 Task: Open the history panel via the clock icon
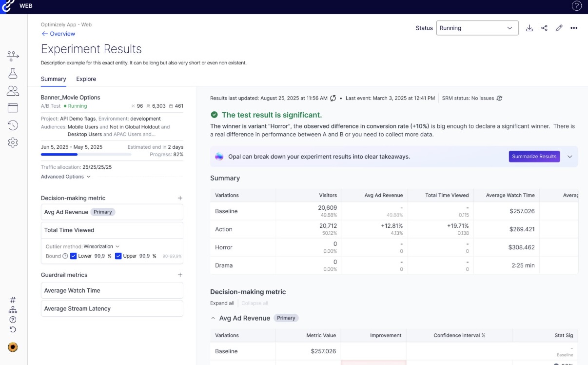pos(13,125)
